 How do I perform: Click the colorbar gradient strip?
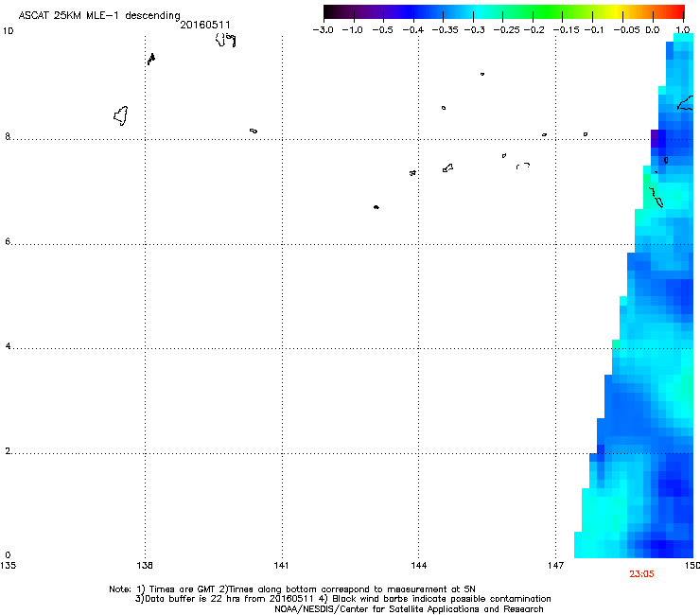click(504, 12)
